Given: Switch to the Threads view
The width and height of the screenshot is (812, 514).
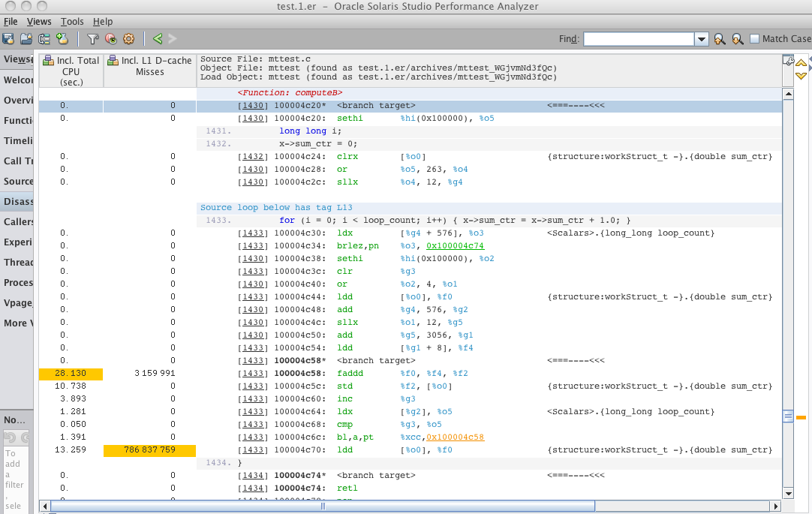Looking at the screenshot, I should pos(17,263).
